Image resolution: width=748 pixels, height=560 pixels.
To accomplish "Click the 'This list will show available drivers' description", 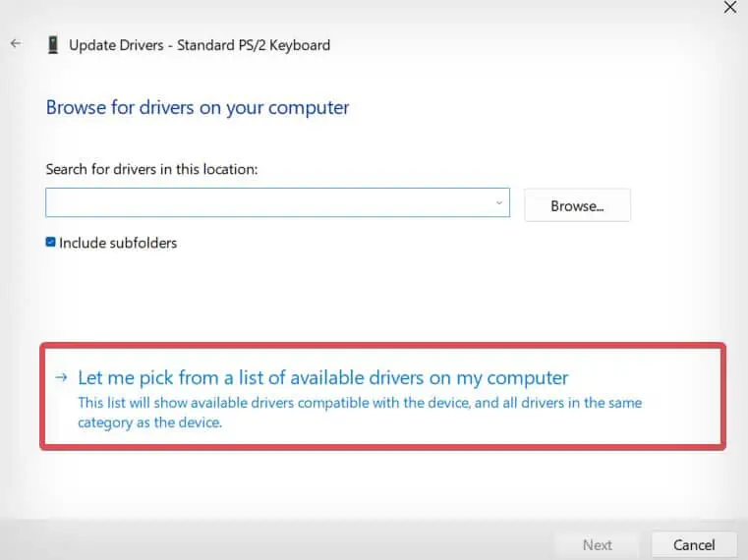I will [x=360, y=412].
